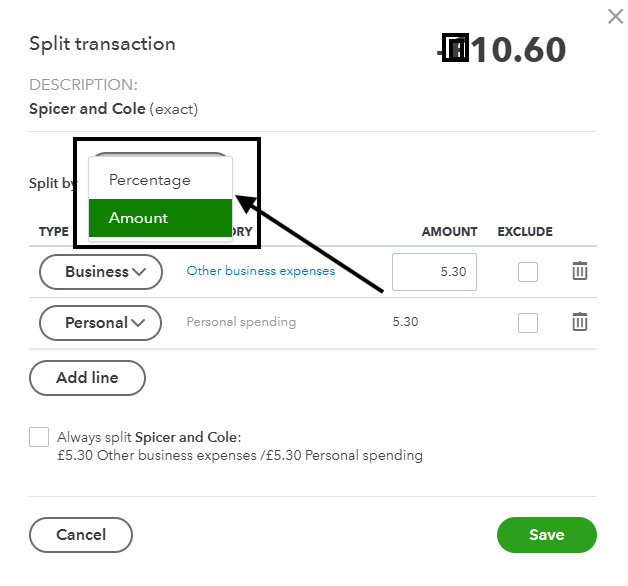
Task: Tick Exclude for the Personal line
Action: click(x=528, y=323)
